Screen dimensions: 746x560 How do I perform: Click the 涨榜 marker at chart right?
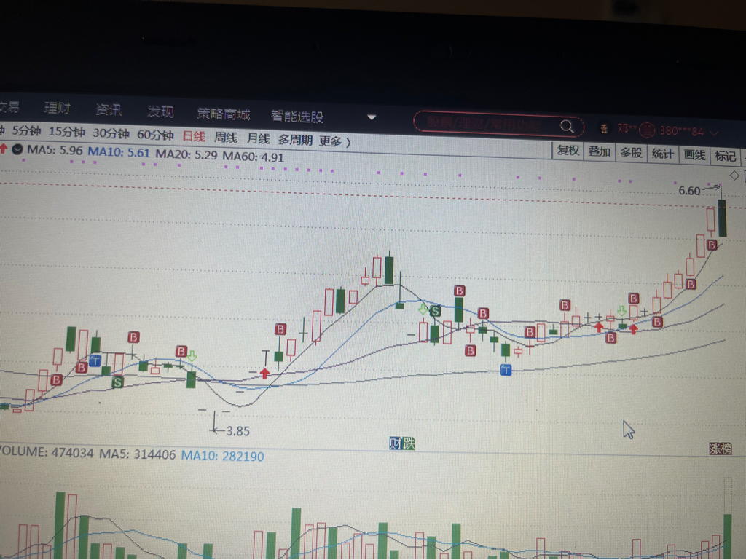pos(721,449)
